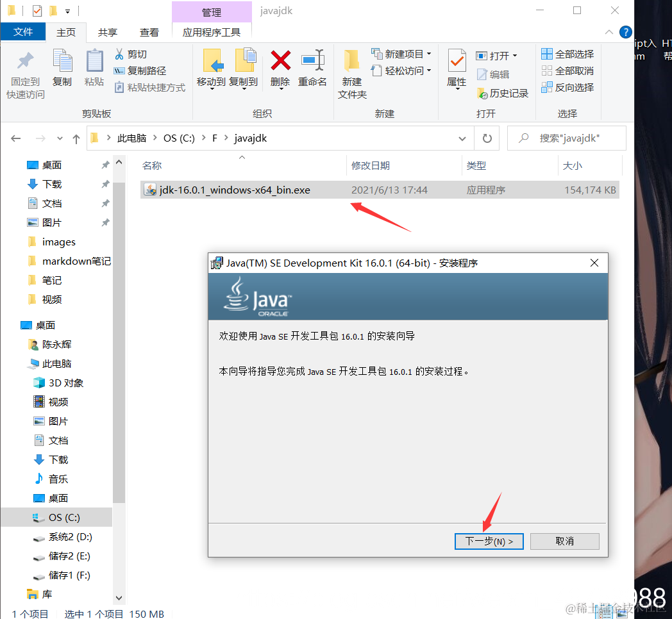Viewport: 672px width, 619px height.
Task: Click the search magnifier icon
Action: tap(523, 138)
